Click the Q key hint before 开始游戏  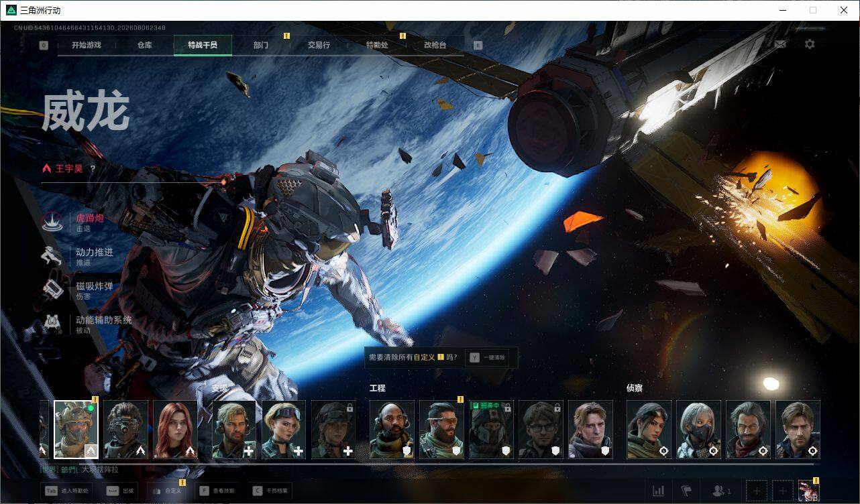pos(44,46)
